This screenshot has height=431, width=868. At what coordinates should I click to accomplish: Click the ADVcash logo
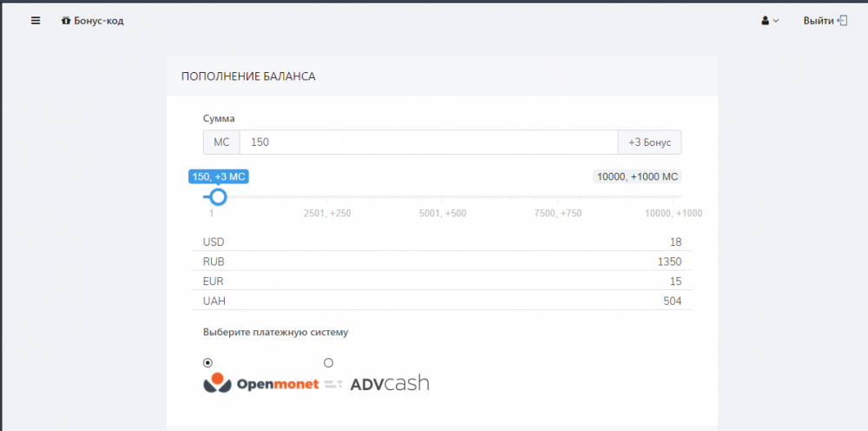click(x=389, y=383)
